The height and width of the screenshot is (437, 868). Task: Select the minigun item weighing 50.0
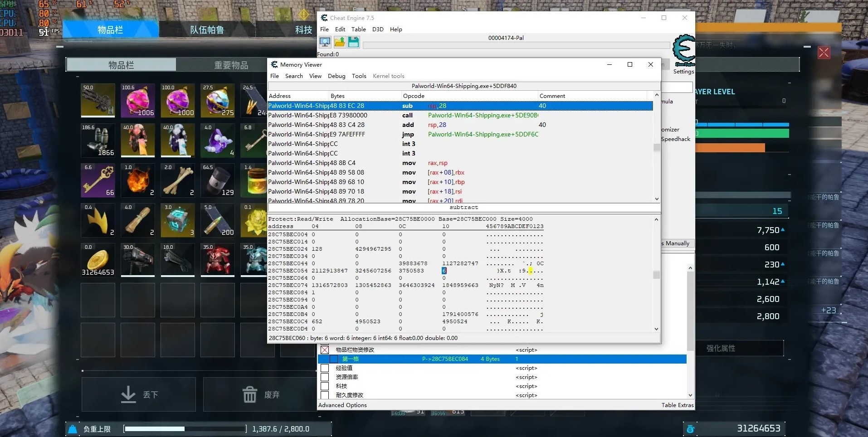[98, 101]
